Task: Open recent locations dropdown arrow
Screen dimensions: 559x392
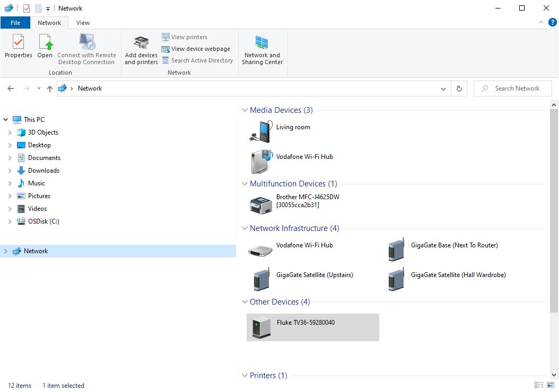Action: pos(39,88)
